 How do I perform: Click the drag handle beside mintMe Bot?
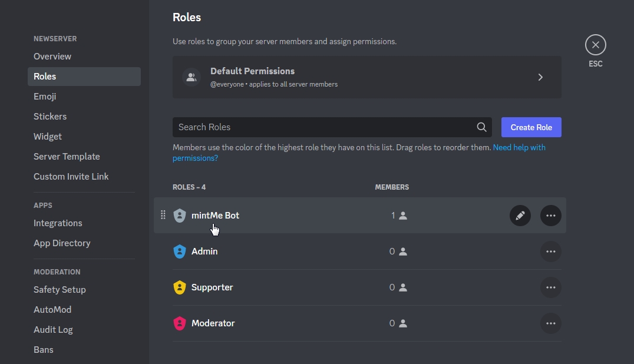(x=163, y=215)
